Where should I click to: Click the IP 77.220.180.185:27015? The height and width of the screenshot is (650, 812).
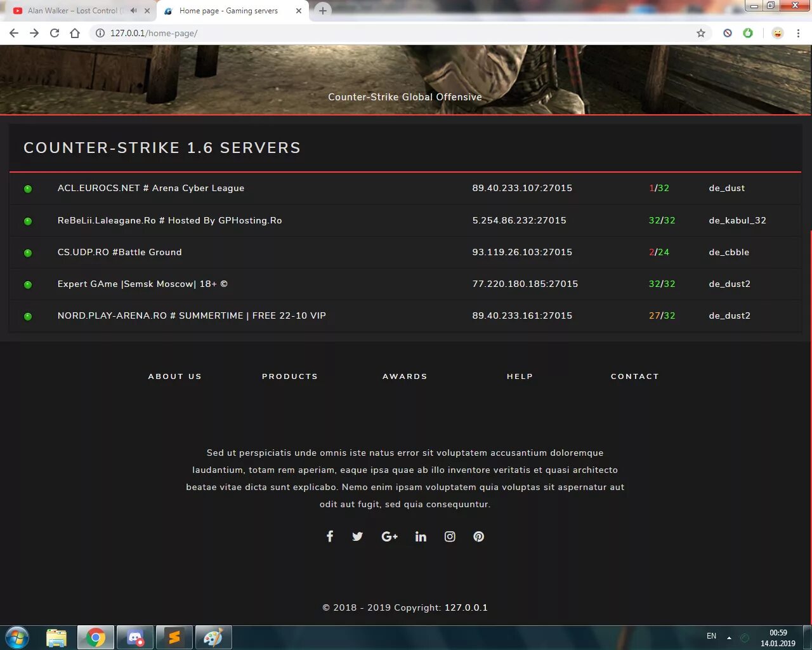click(525, 284)
